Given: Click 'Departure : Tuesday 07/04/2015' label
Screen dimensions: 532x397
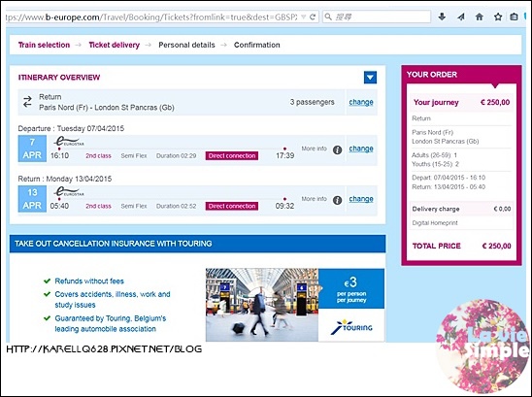Looking at the screenshot, I should click(x=71, y=128).
